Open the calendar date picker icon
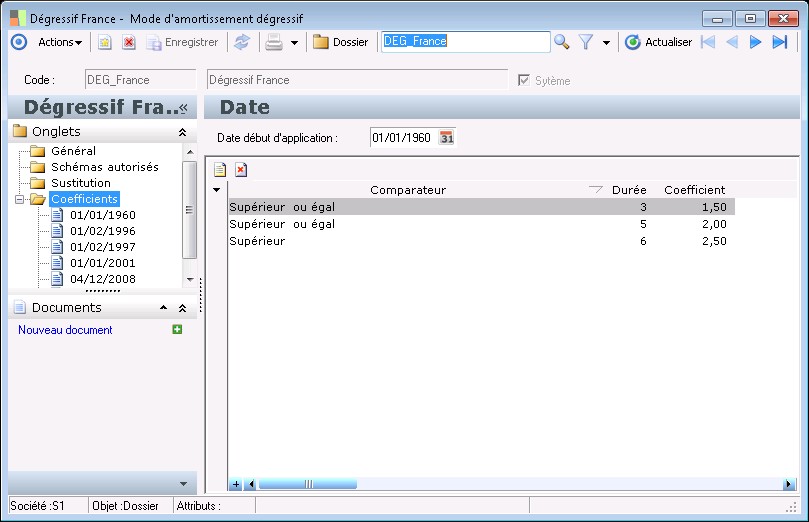The height and width of the screenshot is (522, 809). pos(447,138)
